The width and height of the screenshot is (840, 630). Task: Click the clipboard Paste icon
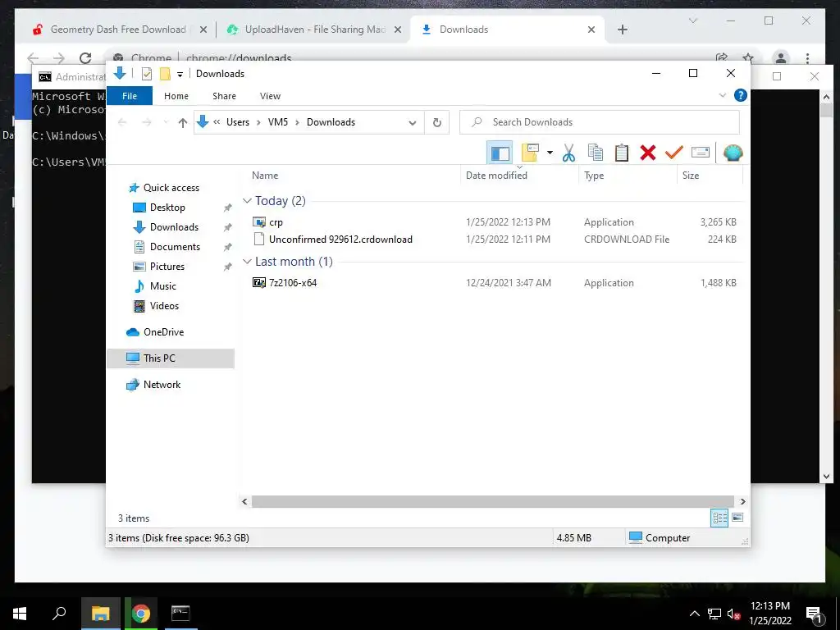pyautogui.click(x=622, y=153)
